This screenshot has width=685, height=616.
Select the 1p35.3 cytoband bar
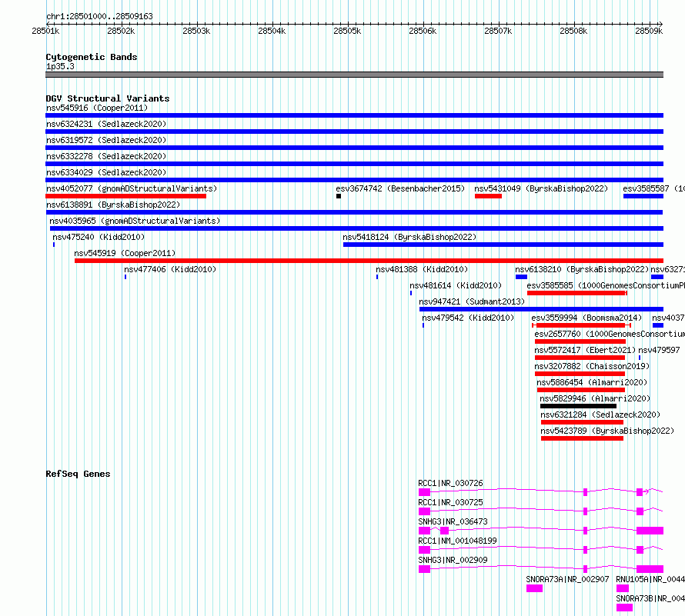[x=354, y=75]
